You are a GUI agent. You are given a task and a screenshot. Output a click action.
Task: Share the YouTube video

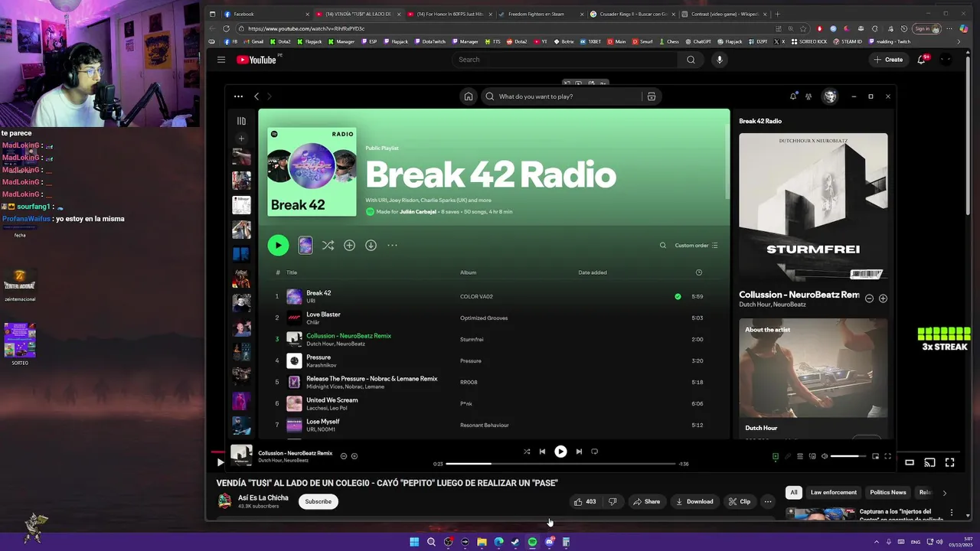[x=646, y=501]
